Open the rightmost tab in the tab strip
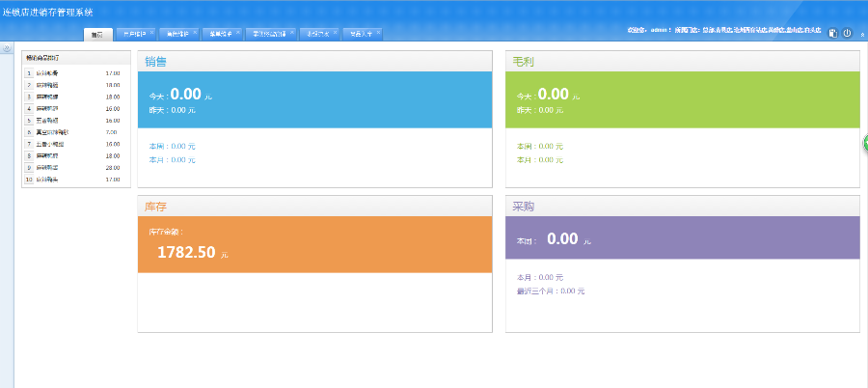Screen dimensions: 868x388 (361, 35)
